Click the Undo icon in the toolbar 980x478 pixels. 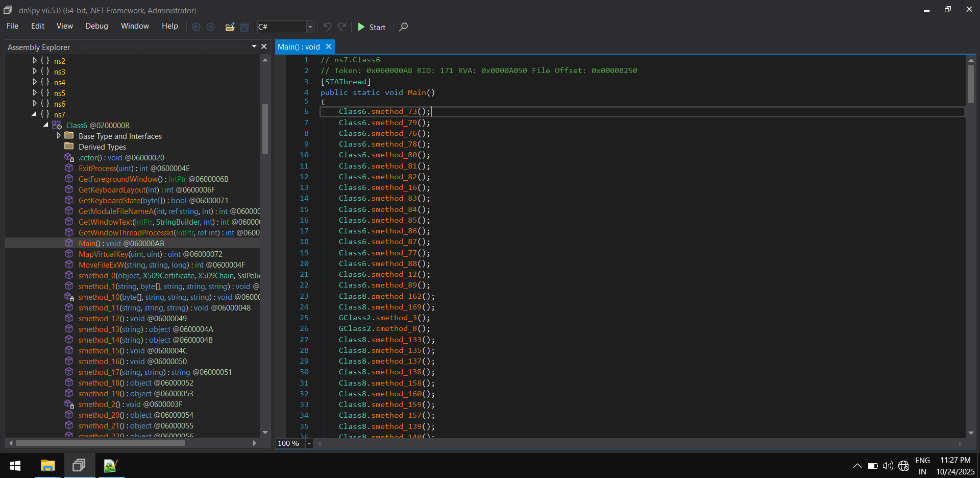[327, 27]
